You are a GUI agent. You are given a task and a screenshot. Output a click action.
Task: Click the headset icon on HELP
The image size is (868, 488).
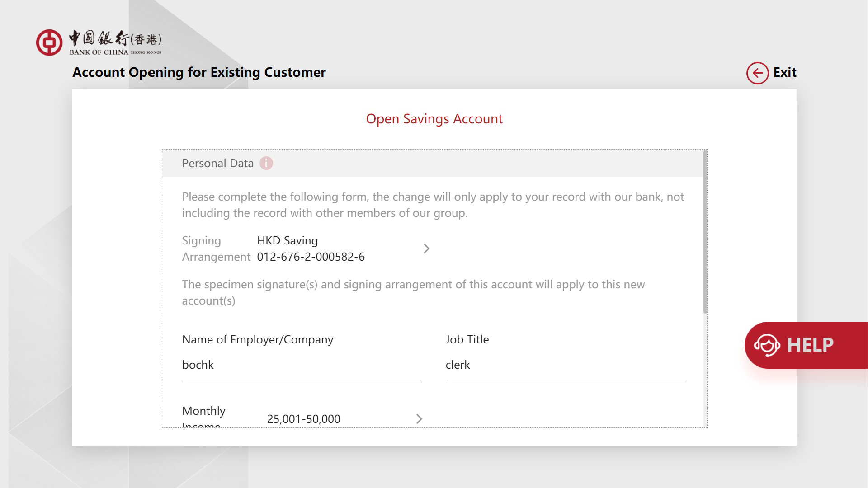click(767, 345)
